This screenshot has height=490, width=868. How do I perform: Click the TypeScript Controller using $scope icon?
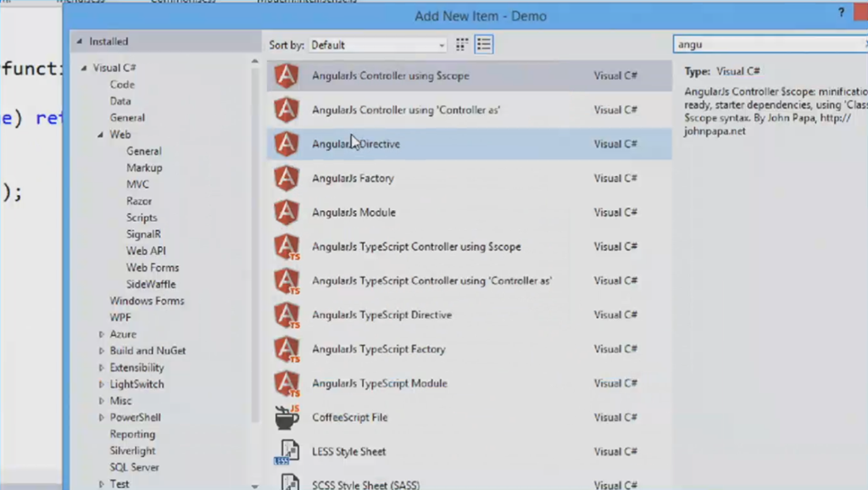[x=287, y=247]
